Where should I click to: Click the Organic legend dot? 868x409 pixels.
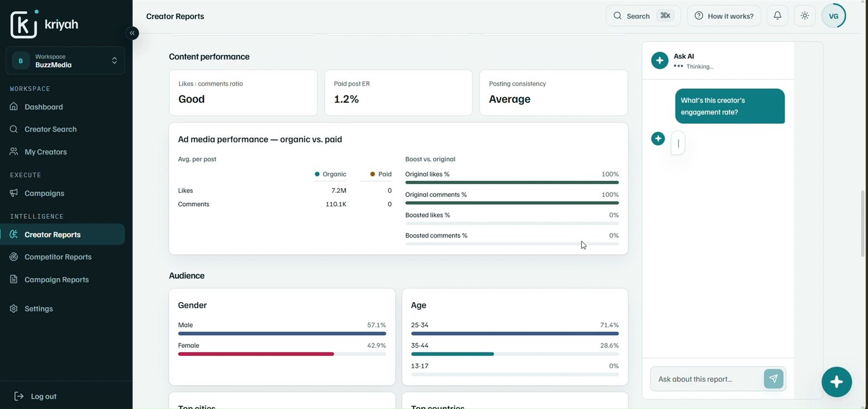click(x=317, y=174)
